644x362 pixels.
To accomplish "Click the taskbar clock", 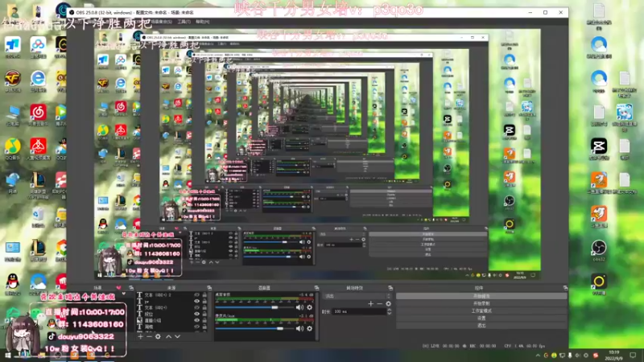I will pos(613,356).
